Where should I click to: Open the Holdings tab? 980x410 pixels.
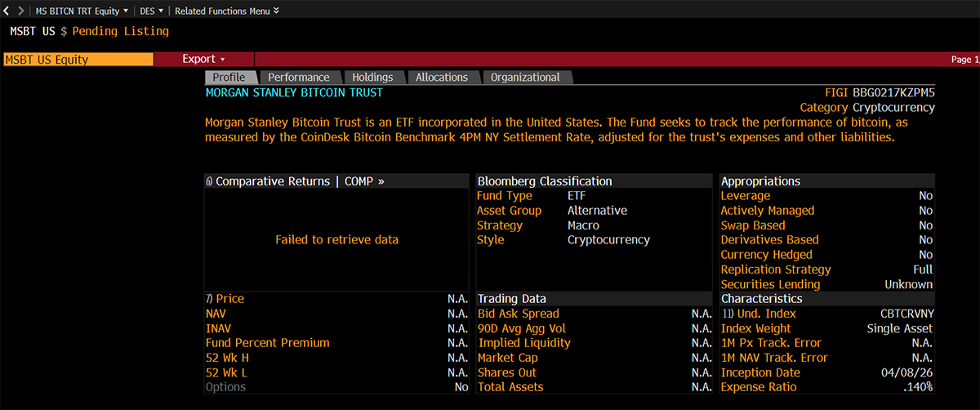(x=372, y=78)
